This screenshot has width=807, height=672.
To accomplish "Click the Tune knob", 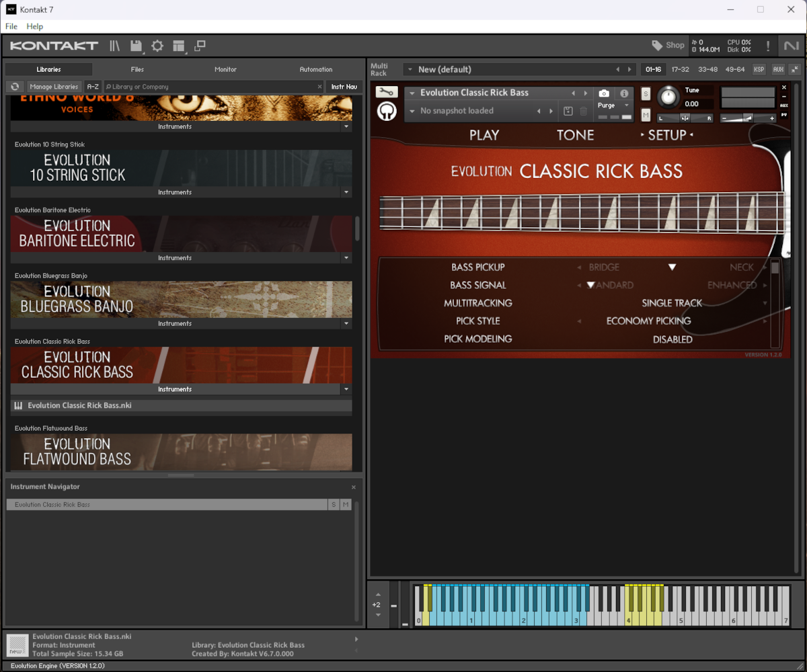I will click(668, 97).
